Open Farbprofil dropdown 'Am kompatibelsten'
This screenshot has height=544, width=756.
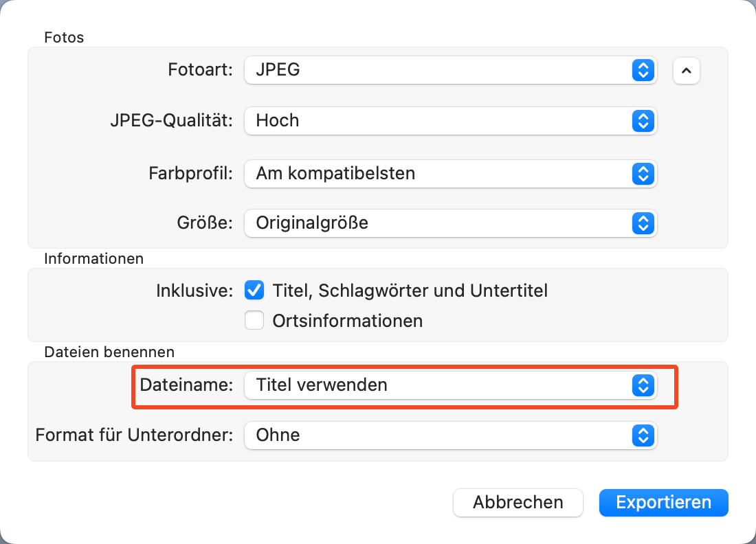(440, 174)
